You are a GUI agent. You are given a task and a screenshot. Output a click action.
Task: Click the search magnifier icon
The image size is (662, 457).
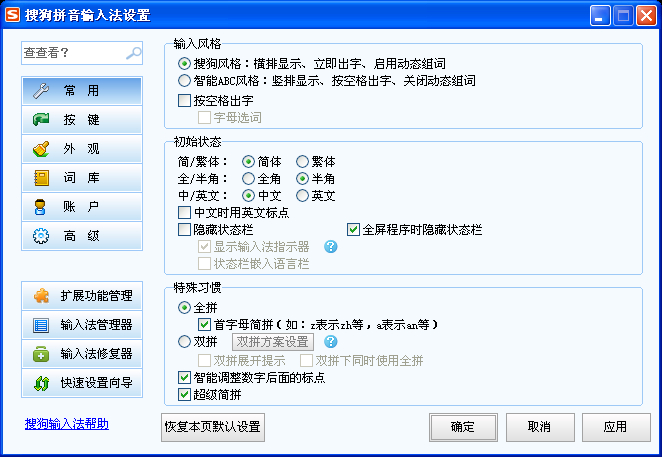point(134,53)
